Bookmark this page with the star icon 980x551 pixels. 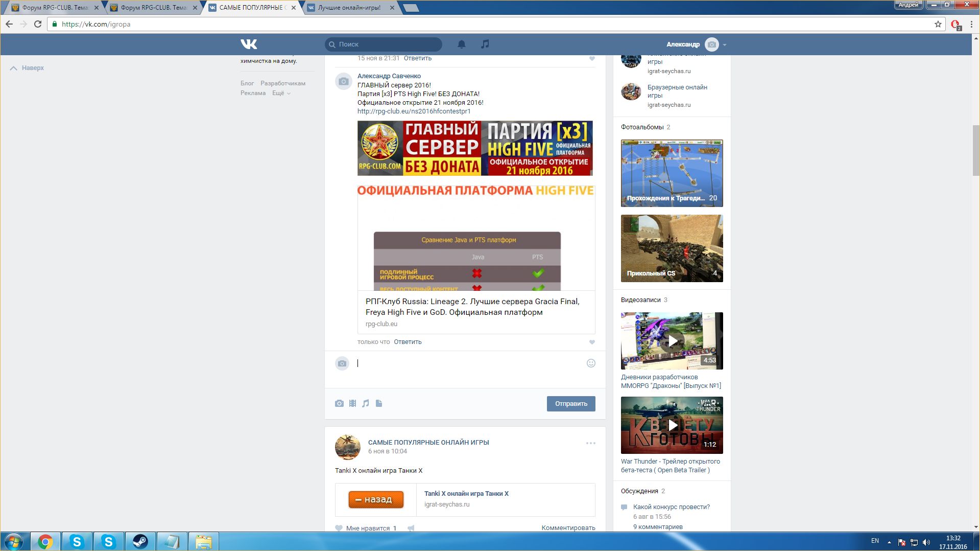coord(938,24)
